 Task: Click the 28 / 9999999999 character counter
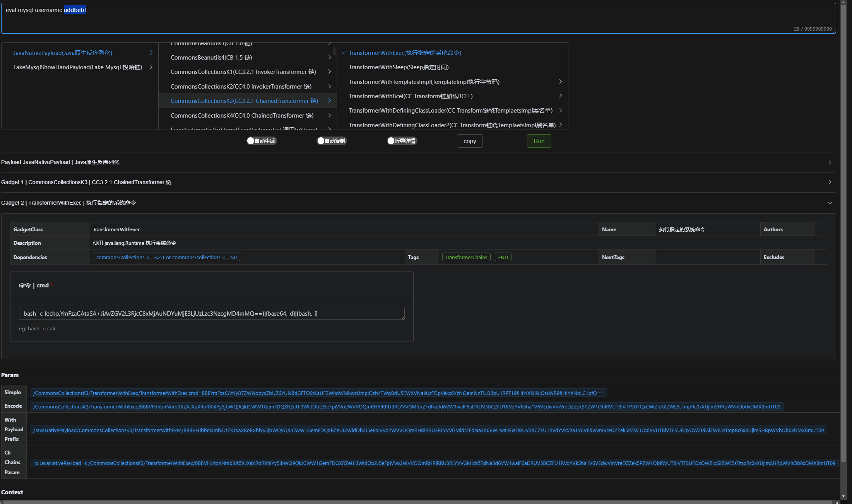tap(813, 29)
